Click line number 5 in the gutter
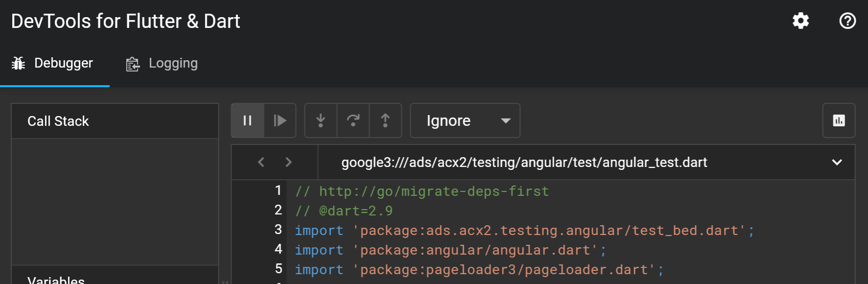The image size is (868, 284). tap(278, 269)
